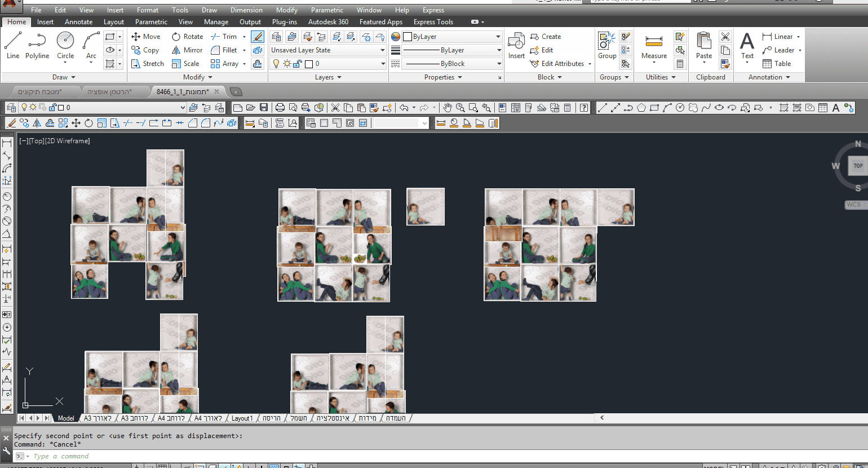This screenshot has width=868, height=468.
Task: Switch to the Layout1 tab
Action: (242, 418)
